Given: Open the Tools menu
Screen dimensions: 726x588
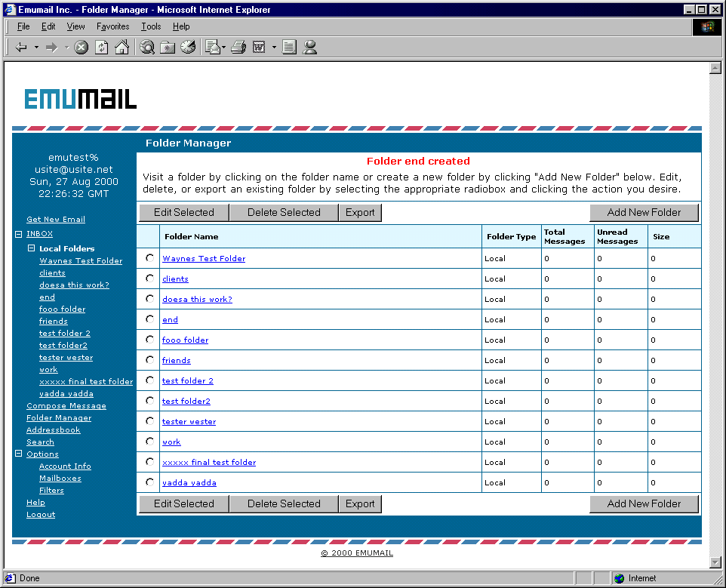Looking at the screenshot, I should [x=151, y=26].
